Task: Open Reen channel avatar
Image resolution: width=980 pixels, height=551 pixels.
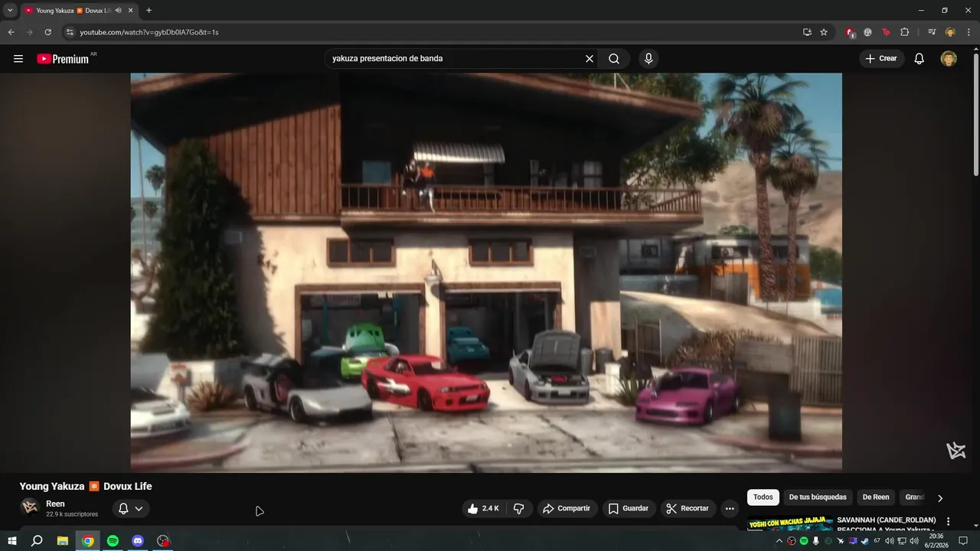Action: [30, 508]
